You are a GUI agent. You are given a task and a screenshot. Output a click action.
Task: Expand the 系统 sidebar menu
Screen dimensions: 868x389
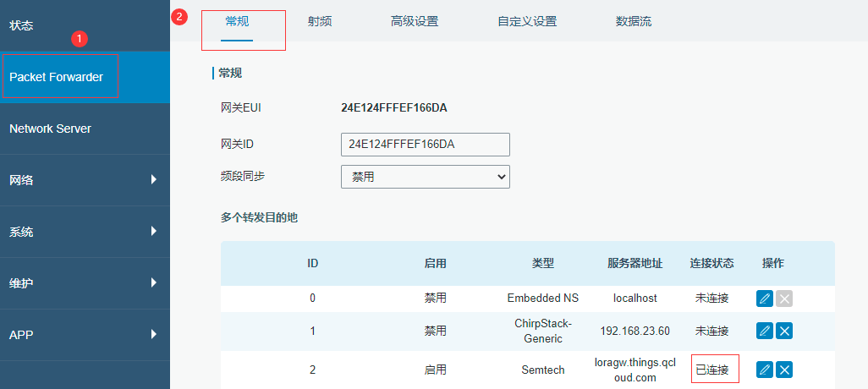click(x=85, y=232)
